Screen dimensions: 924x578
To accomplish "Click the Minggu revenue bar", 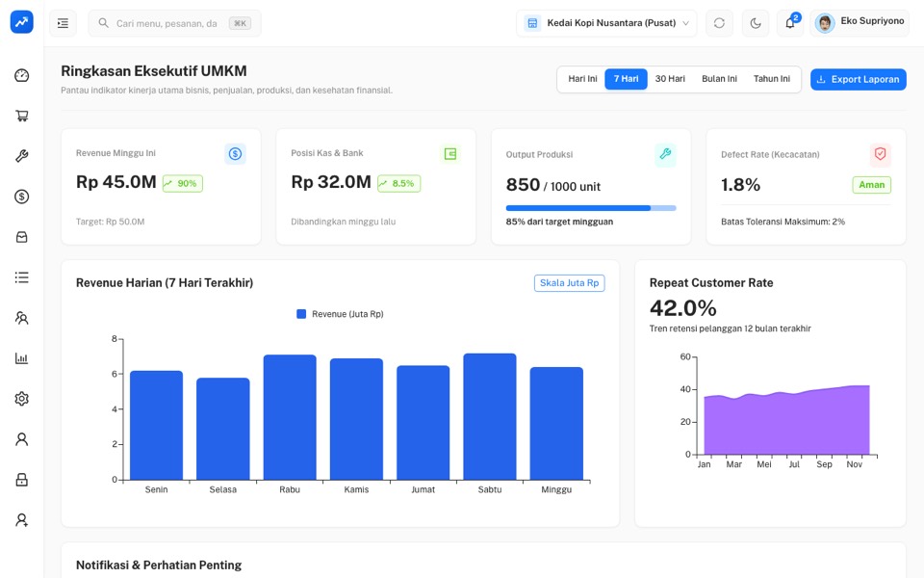I will [556, 424].
